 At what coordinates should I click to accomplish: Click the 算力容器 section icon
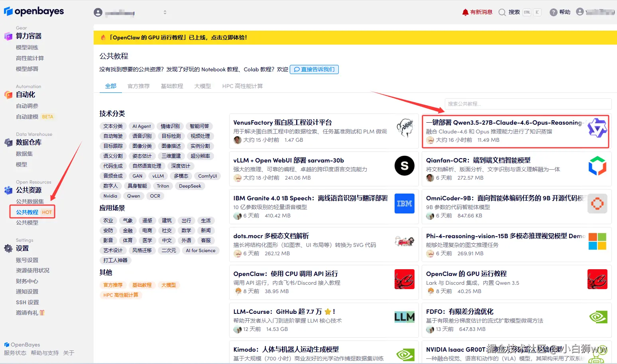click(x=8, y=36)
